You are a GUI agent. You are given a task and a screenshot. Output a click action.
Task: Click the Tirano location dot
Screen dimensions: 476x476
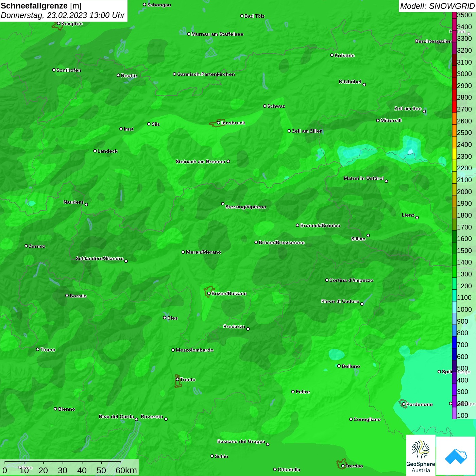[38, 349]
